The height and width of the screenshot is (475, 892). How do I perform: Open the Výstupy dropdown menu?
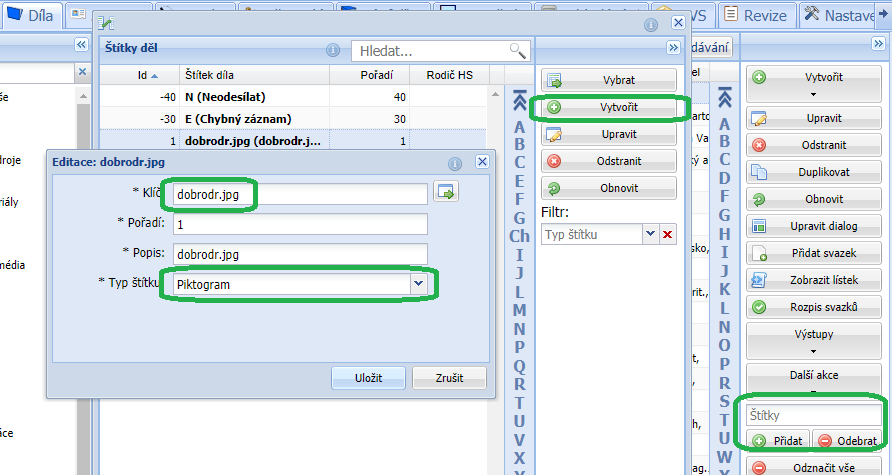coord(813,340)
